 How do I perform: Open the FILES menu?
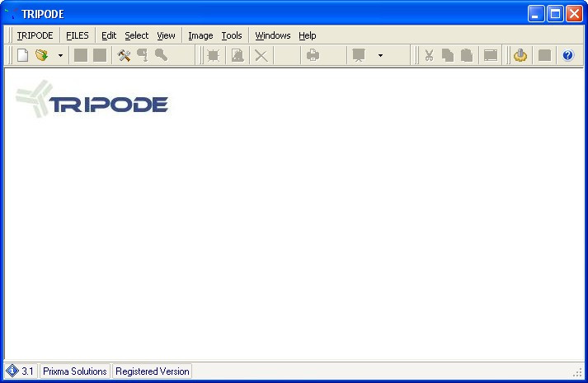click(x=78, y=35)
